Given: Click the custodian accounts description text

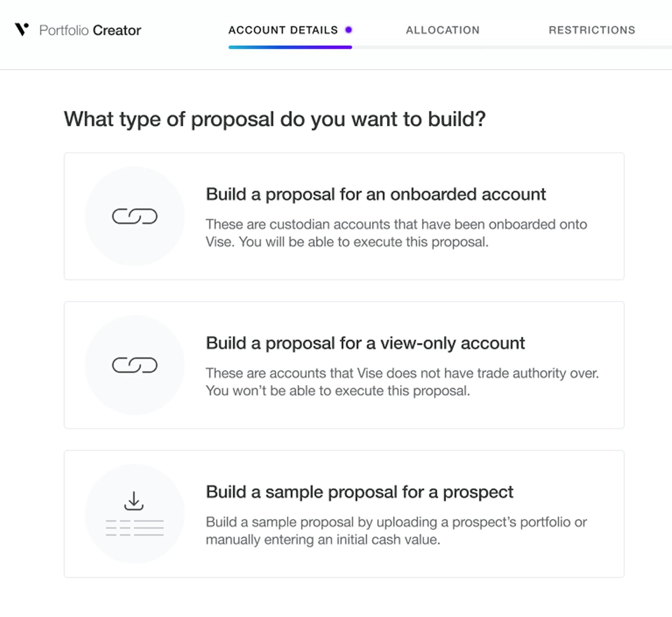Looking at the screenshot, I should click(396, 233).
